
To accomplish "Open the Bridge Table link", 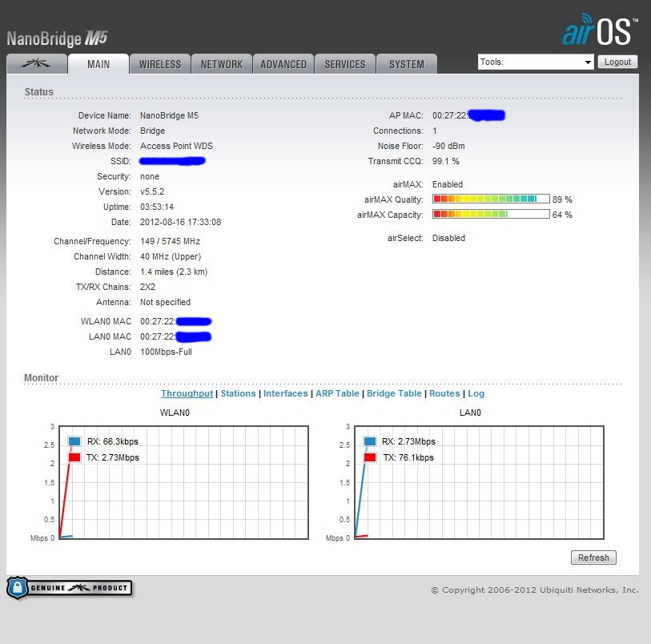I will pyautogui.click(x=394, y=393).
